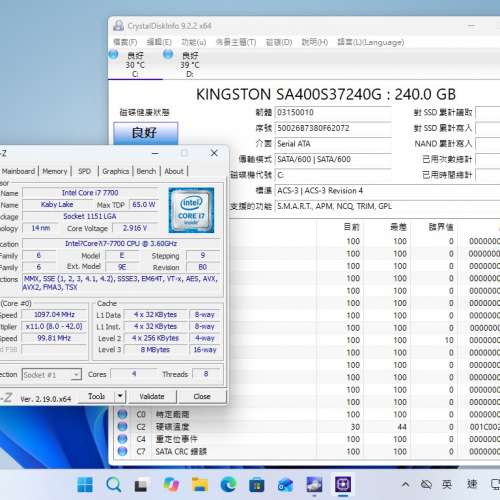This screenshot has height=500, width=500.
Task: Switch to the About tab in CPU-Z
Action: 174,171
